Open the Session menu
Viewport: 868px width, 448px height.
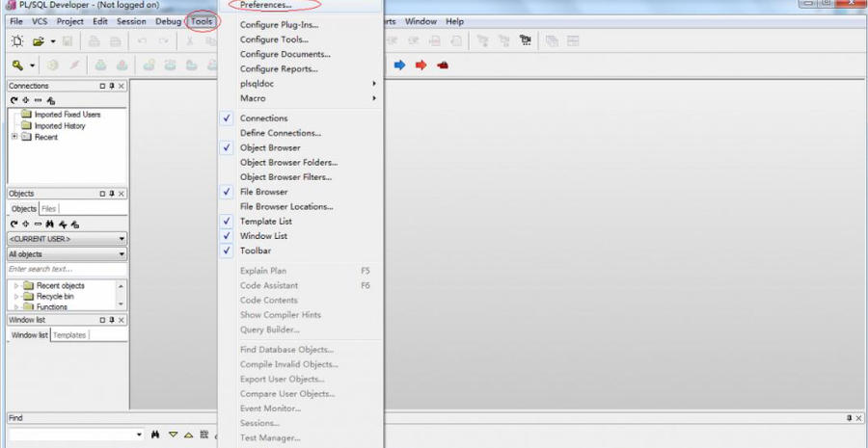(131, 21)
